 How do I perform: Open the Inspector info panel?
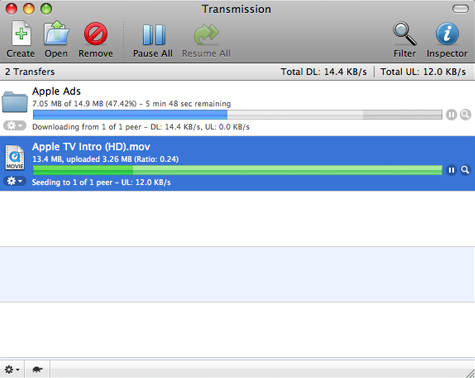coord(447,34)
